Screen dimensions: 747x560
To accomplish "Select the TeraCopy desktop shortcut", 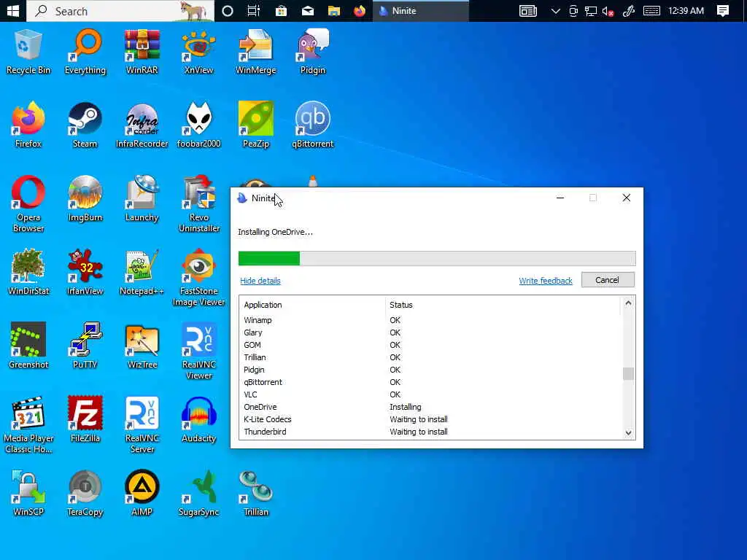I will click(85, 493).
